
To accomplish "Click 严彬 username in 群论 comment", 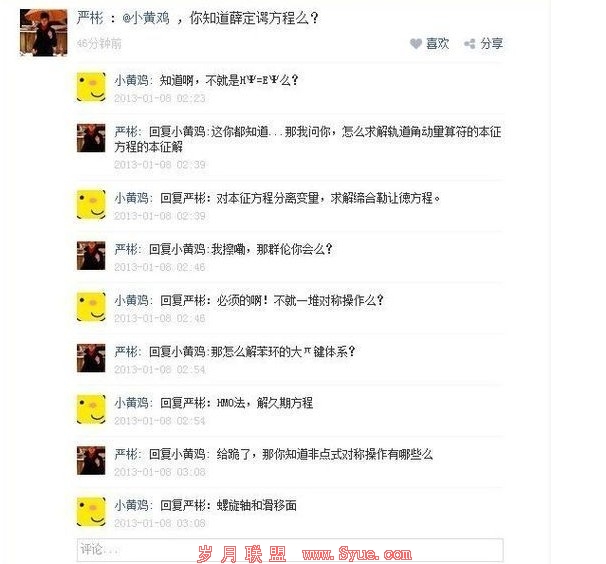I will 126,249.
